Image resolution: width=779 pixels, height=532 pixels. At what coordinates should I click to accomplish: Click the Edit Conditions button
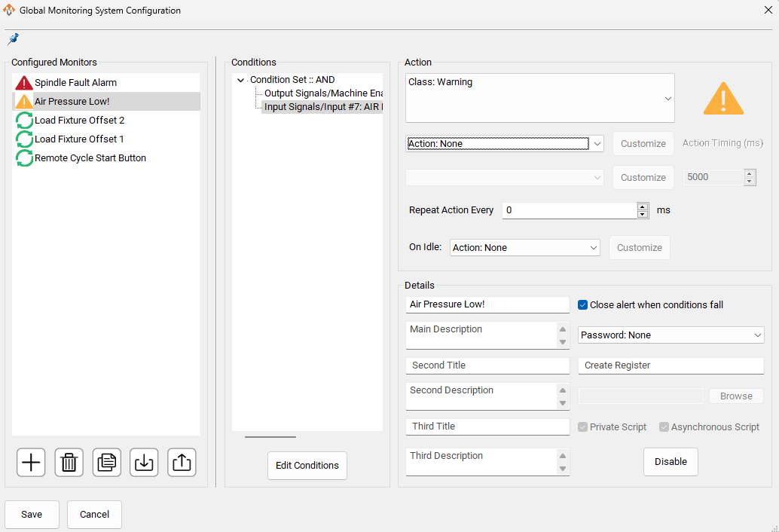click(307, 466)
